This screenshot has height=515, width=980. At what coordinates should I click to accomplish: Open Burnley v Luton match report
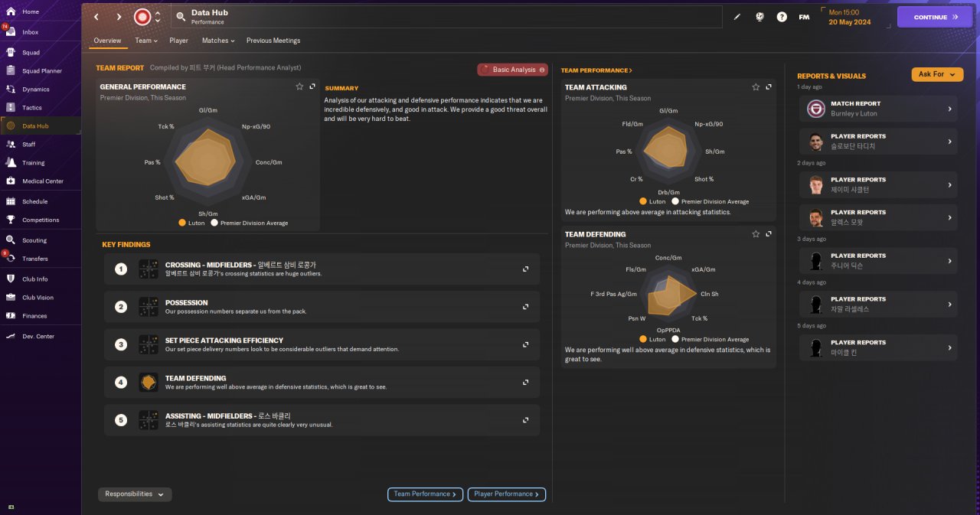click(x=880, y=109)
